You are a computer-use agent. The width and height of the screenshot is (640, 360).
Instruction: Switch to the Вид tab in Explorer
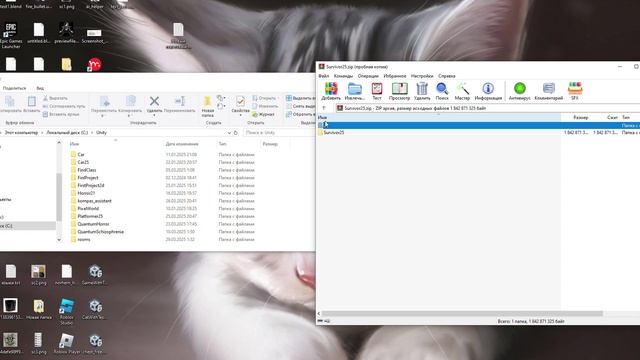[40, 88]
